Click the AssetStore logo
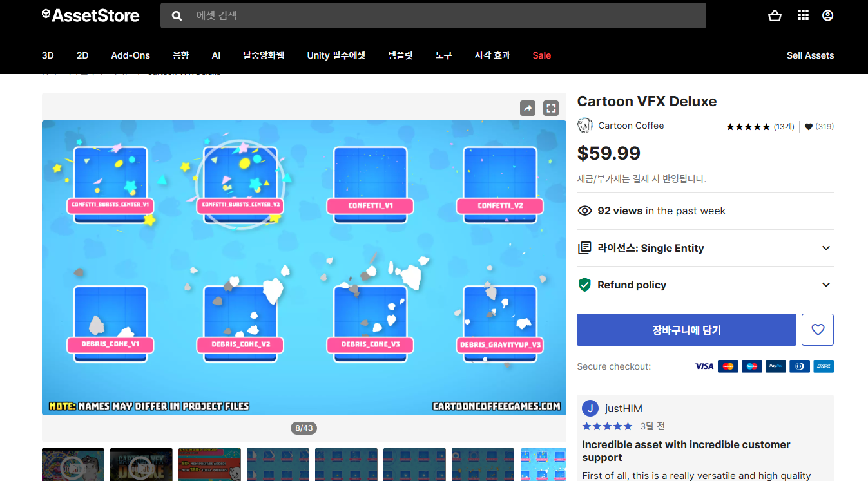 pyautogui.click(x=90, y=15)
